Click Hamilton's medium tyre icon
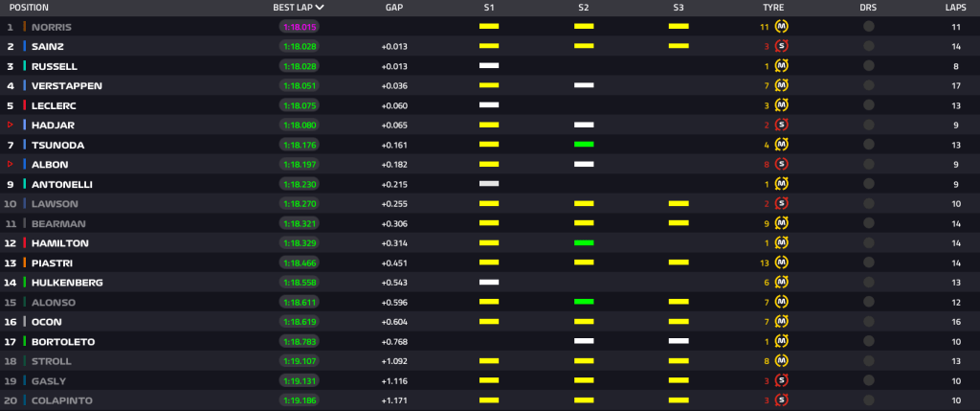 point(781,242)
